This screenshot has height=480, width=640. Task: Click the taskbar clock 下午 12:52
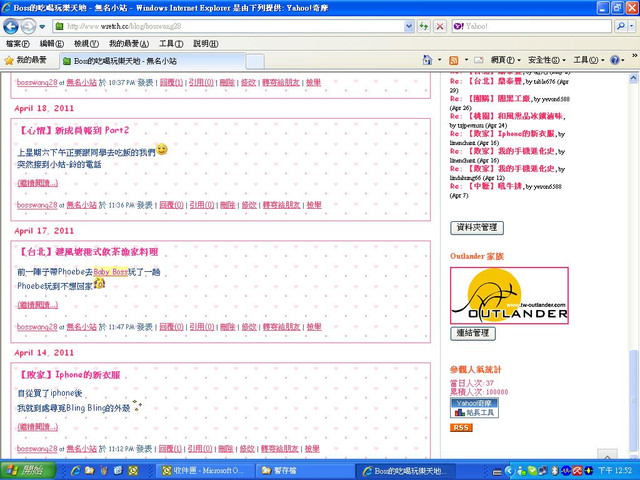(615, 471)
